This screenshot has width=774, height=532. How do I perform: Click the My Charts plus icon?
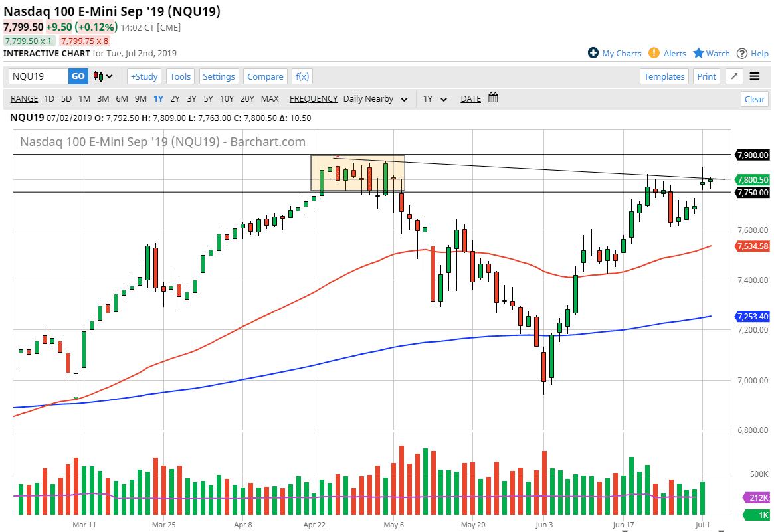click(x=593, y=53)
